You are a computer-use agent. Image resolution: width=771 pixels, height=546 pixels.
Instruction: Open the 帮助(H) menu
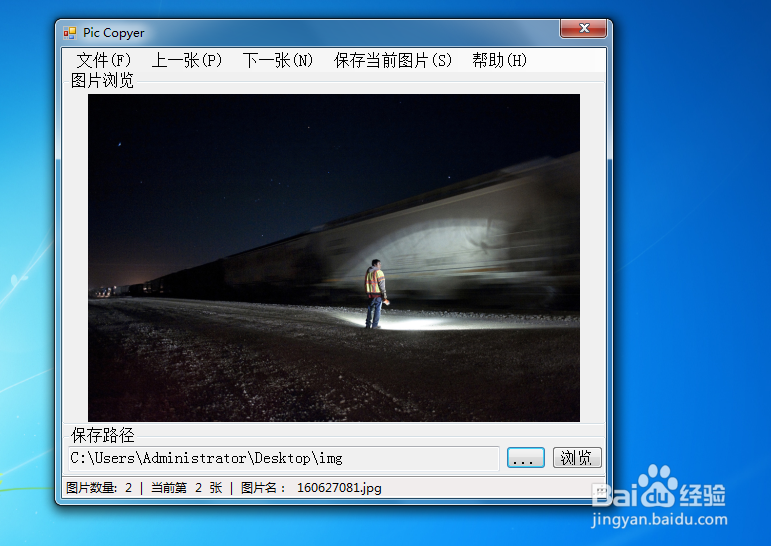(x=500, y=61)
